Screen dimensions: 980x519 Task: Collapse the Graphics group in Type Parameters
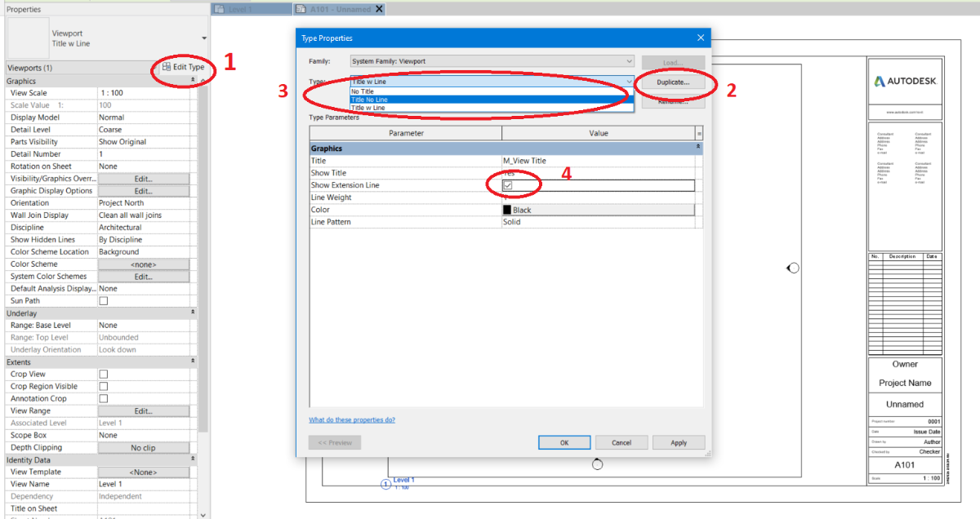tap(698, 147)
